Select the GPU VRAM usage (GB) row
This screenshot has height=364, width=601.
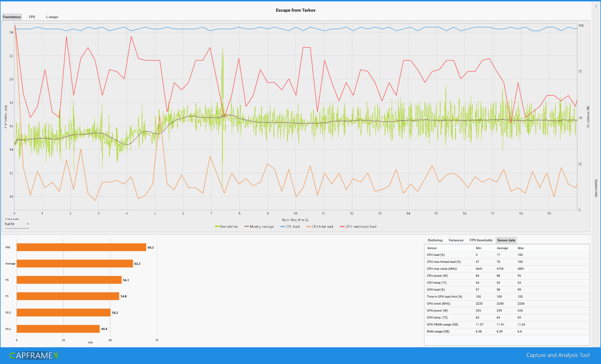pyautogui.click(x=507, y=324)
